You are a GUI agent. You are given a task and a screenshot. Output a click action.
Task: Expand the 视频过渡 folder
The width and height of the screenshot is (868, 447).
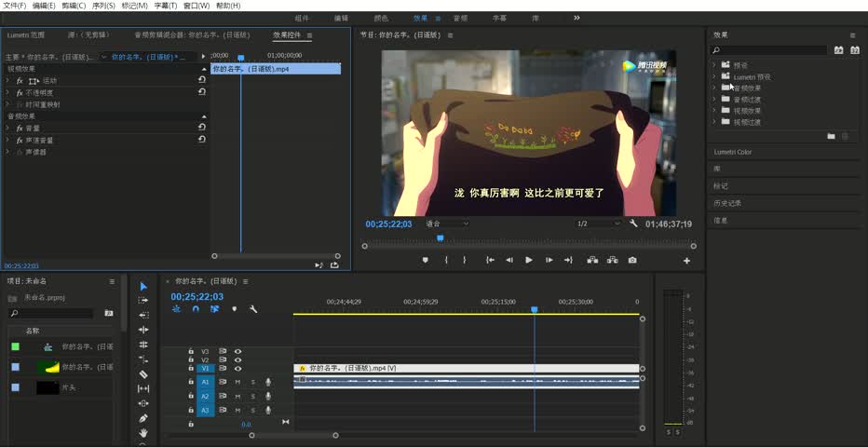click(714, 122)
